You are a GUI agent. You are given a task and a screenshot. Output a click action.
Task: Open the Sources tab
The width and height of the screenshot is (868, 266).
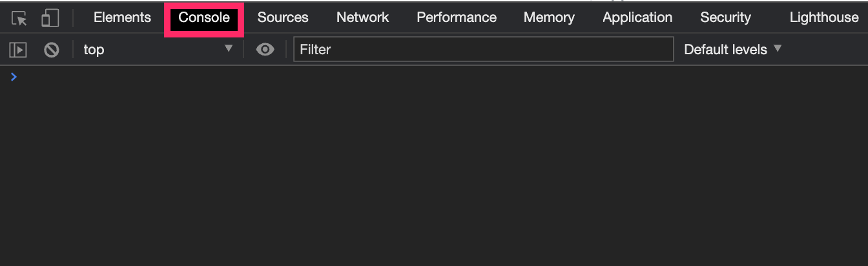click(x=283, y=17)
